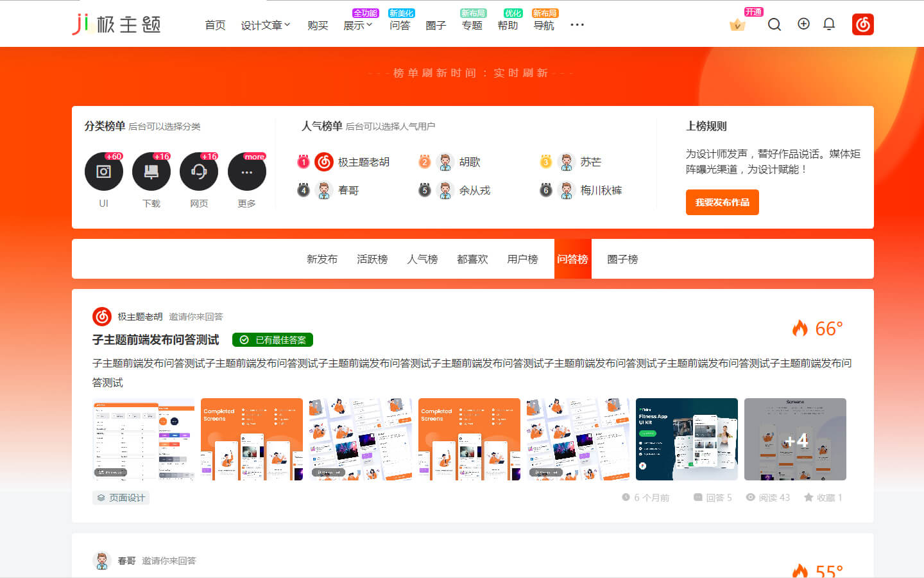This screenshot has height=578, width=924.
Task: Select the 网页 headset category icon
Action: tap(199, 172)
